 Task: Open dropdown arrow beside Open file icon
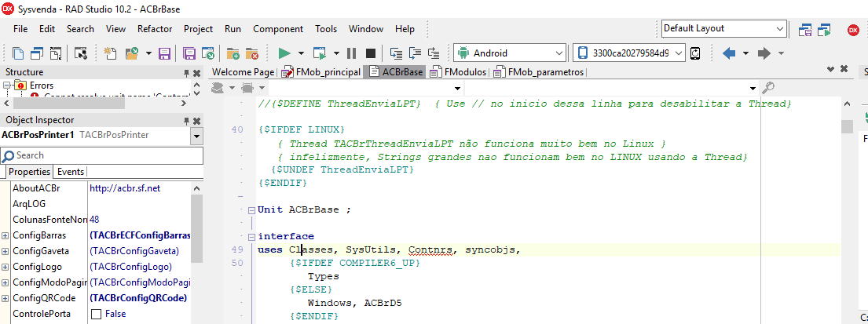click(148, 53)
